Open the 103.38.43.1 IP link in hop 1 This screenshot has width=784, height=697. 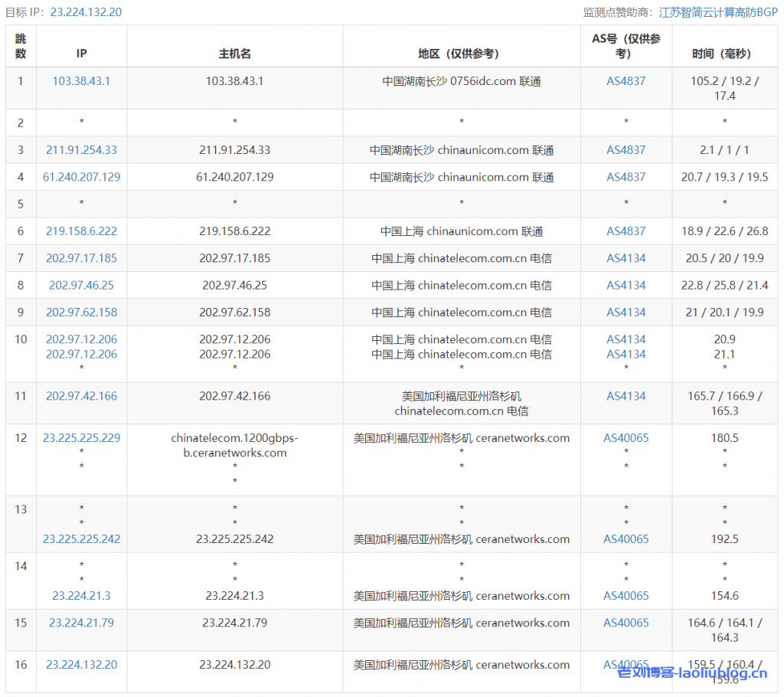tap(81, 80)
